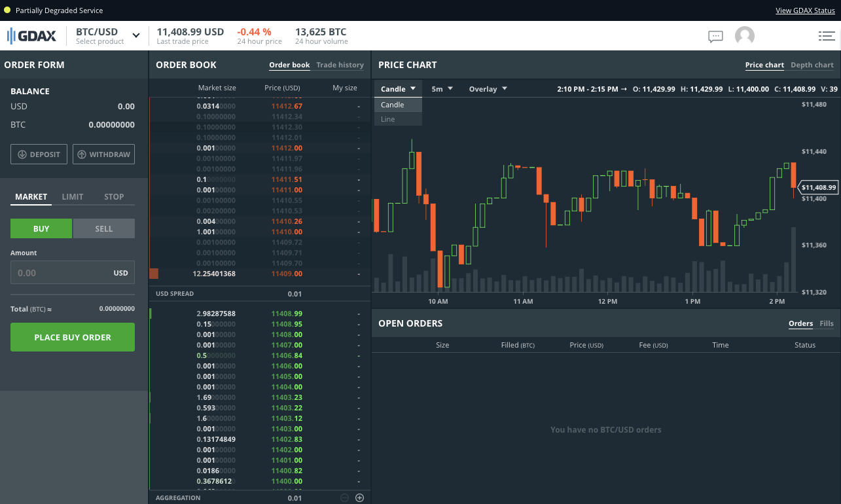Open the View GDAX Status link
Screen dimensions: 841x504
(x=805, y=10)
